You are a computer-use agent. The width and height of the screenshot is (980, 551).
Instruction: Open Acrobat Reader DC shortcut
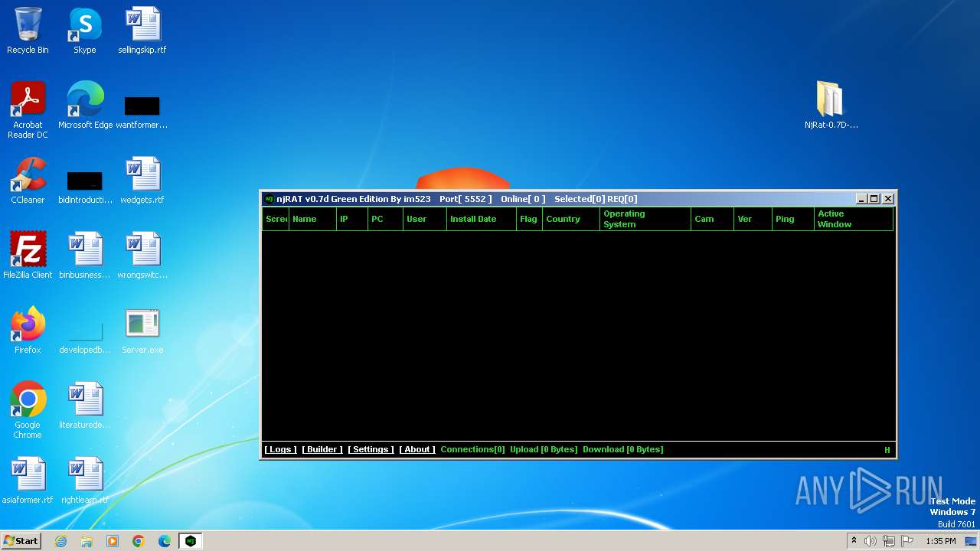pos(28,110)
